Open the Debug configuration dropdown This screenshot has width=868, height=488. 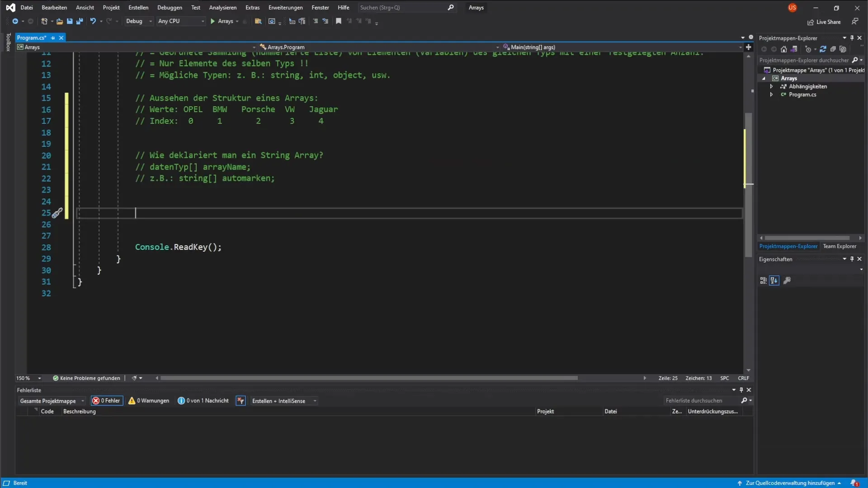pos(138,21)
